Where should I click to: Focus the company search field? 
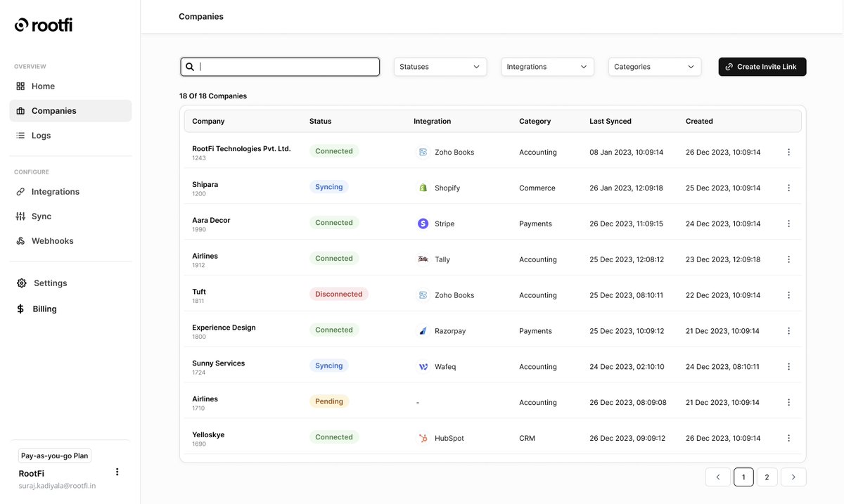coord(280,67)
